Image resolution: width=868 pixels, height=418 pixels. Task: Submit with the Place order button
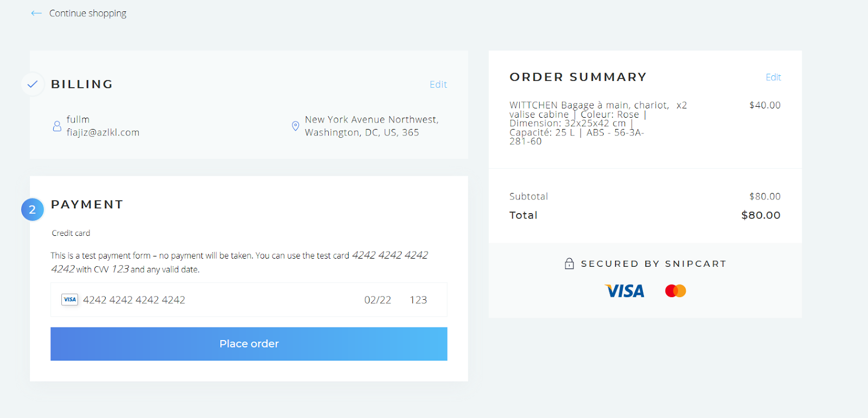click(249, 344)
